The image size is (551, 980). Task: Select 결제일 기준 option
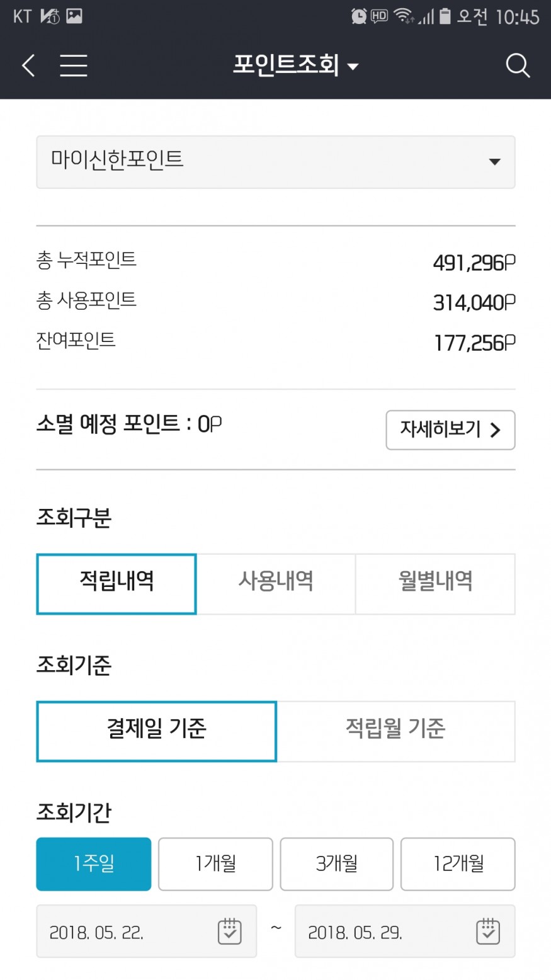pyautogui.click(x=156, y=731)
